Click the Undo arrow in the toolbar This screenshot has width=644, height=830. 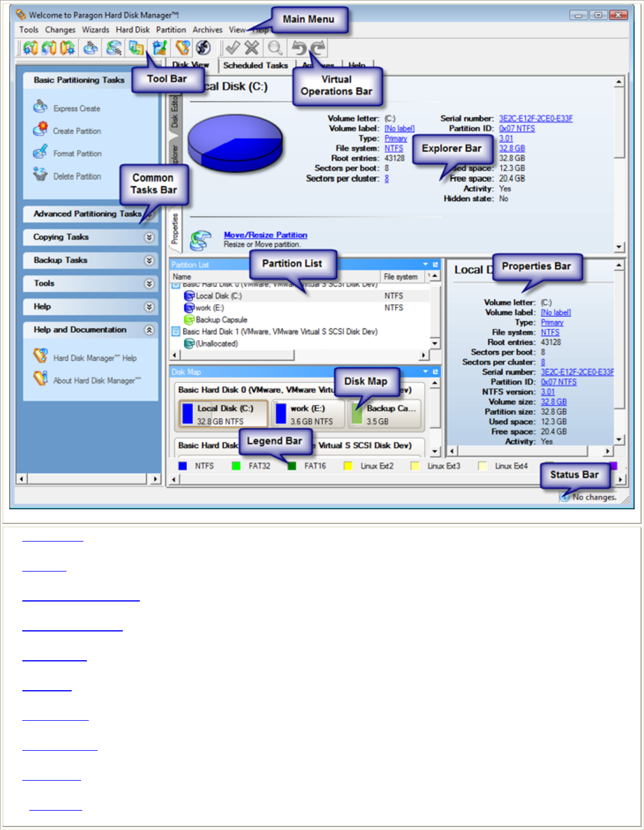[299, 48]
